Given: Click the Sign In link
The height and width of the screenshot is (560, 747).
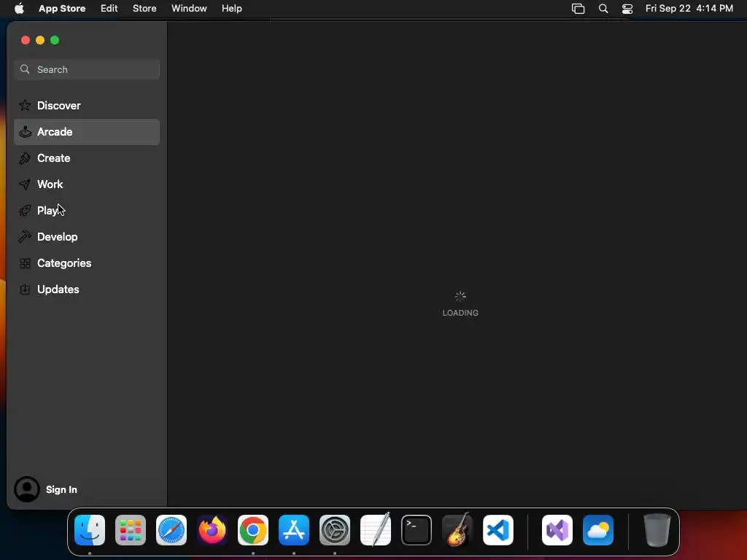Looking at the screenshot, I should tap(61, 489).
